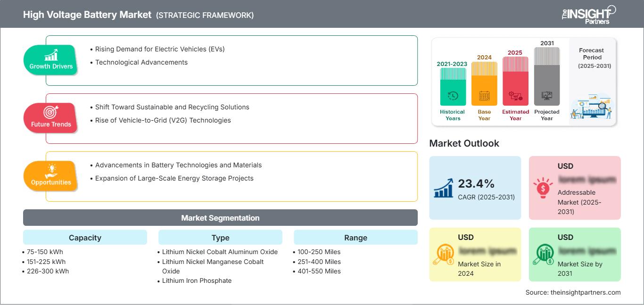Click the Projected Year presentation icon
The width and height of the screenshot is (644, 305).
(x=546, y=96)
